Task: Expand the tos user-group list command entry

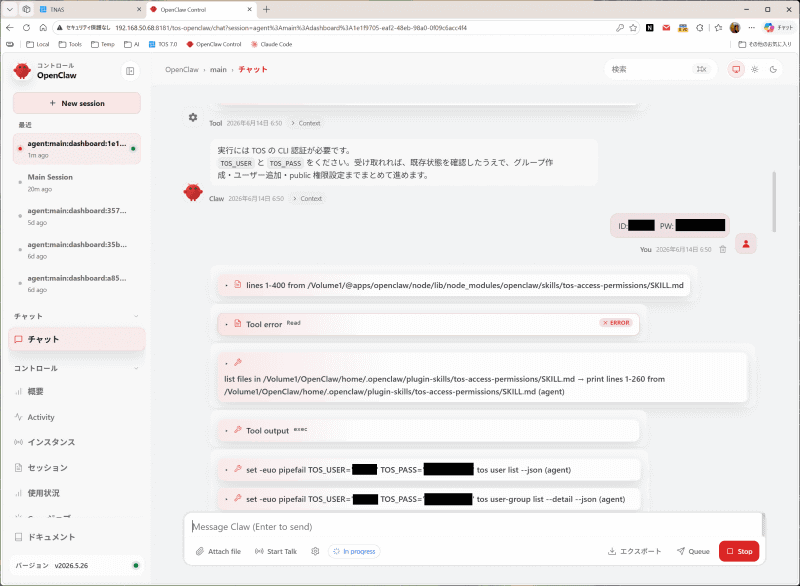Action: coord(429,499)
